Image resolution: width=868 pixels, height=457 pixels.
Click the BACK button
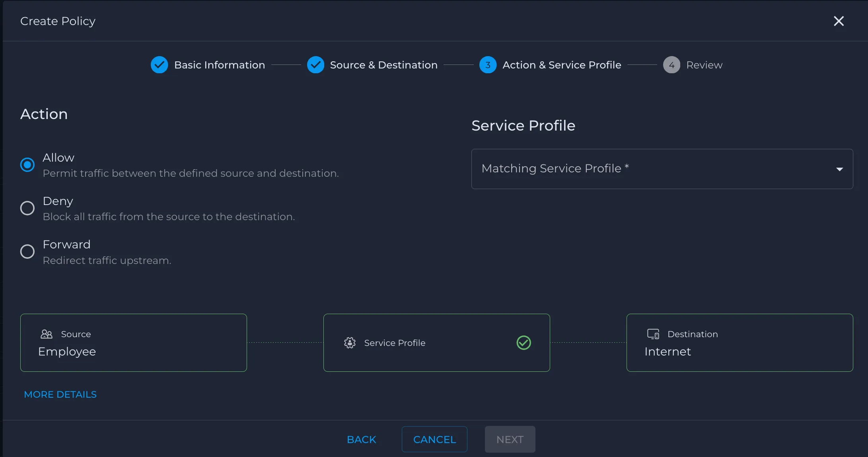point(361,439)
